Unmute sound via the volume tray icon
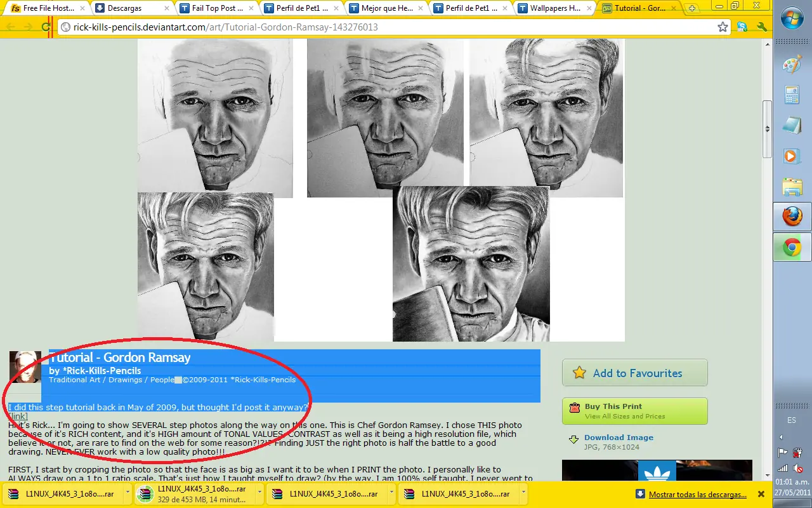812x508 pixels. [x=799, y=469]
